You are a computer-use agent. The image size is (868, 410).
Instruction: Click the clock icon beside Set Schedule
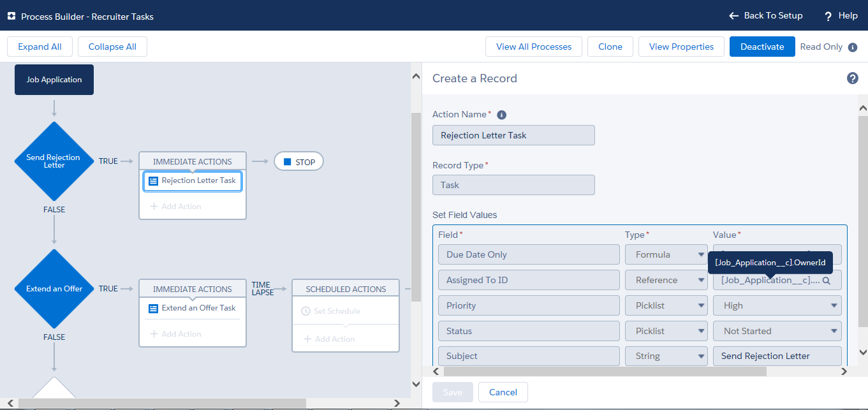point(305,311)
